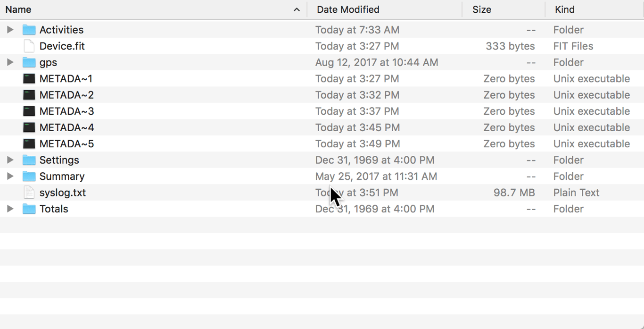644x329 pixels.
Task: Click the METADA~4 executable icon
Action: tap(29, 127)
